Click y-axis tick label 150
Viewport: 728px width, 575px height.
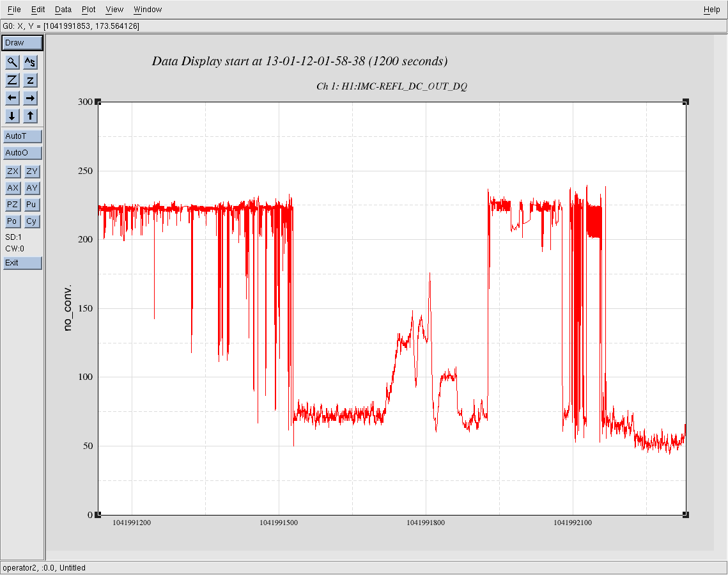click(x=86, y=308)
